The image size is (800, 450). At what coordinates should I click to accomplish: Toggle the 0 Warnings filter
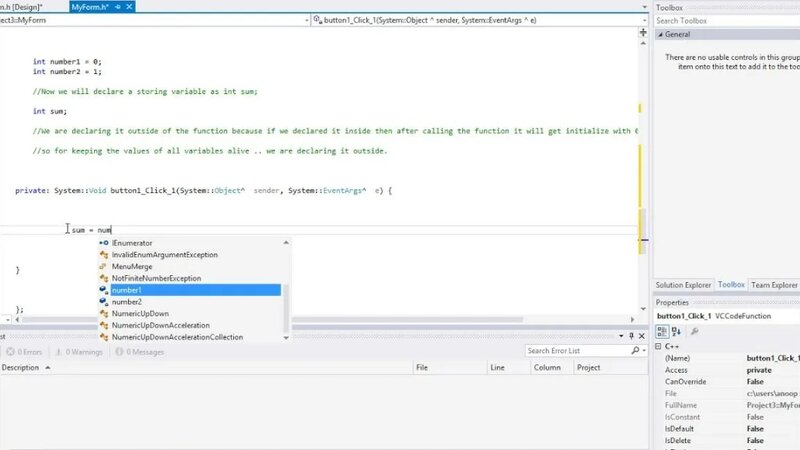79,352
